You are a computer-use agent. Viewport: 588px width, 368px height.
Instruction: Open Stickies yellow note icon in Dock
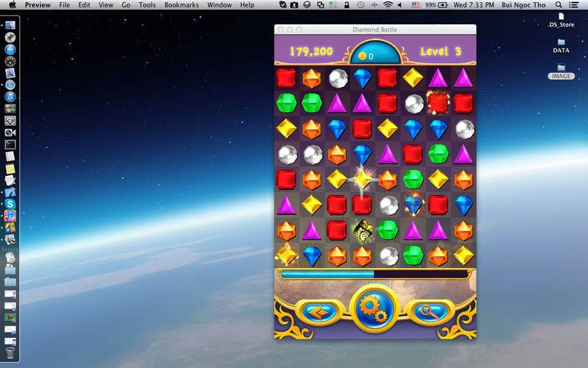[x=10, y=169]
